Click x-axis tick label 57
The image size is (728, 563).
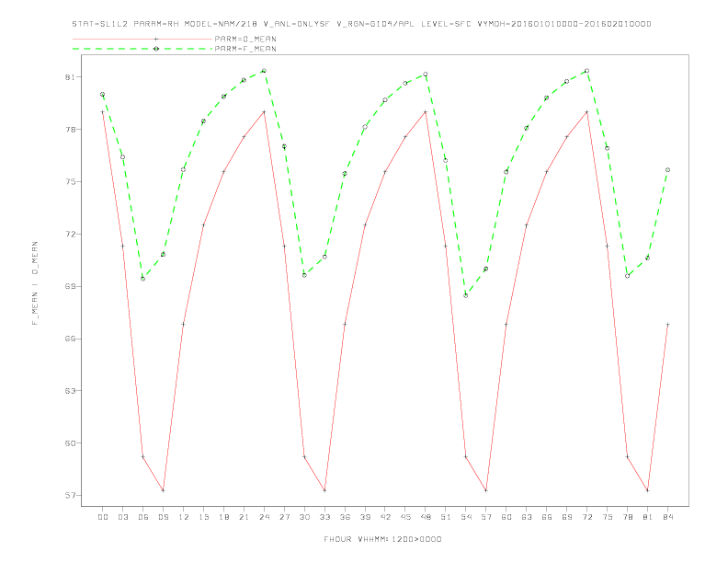coord(486,517)
